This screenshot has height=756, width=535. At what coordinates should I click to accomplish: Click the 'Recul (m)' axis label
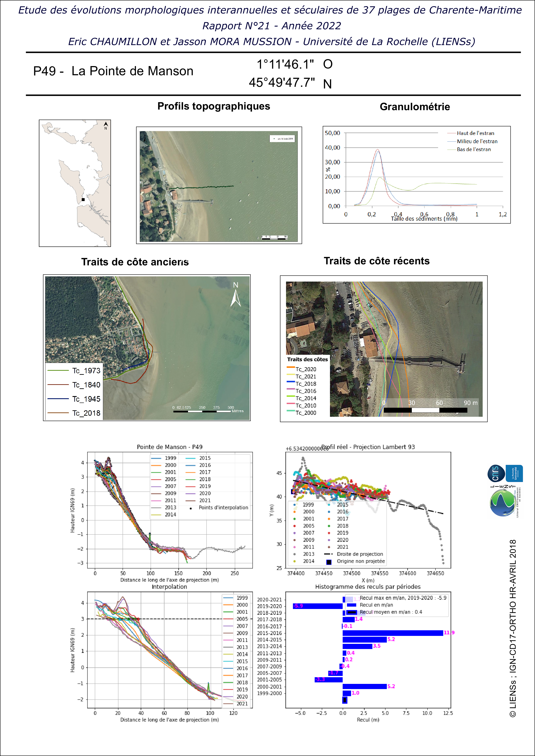click(368, 720)
